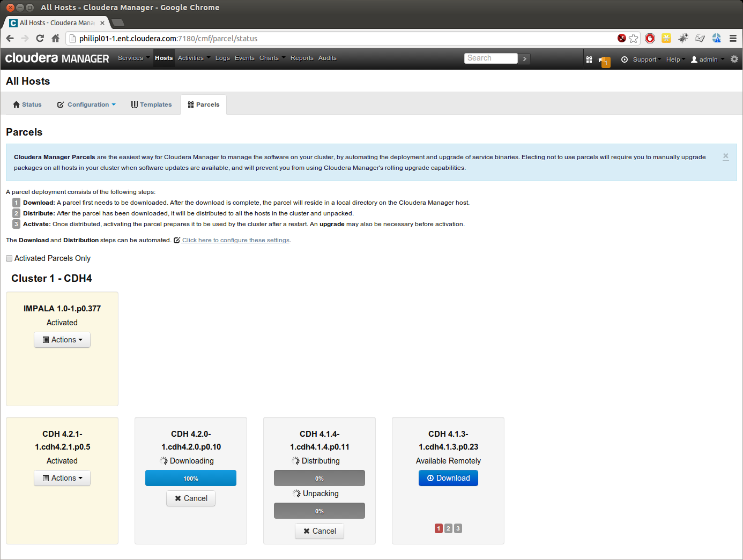Switch to the Templates tab
The height and width of the screenshot is (560, 743).
(x=151, y=104)
